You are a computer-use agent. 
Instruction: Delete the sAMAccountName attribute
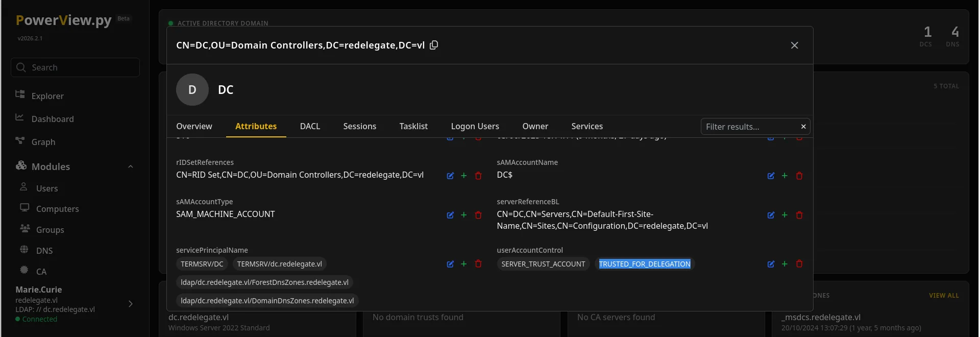pyautogui.click(x=799, y=176)
